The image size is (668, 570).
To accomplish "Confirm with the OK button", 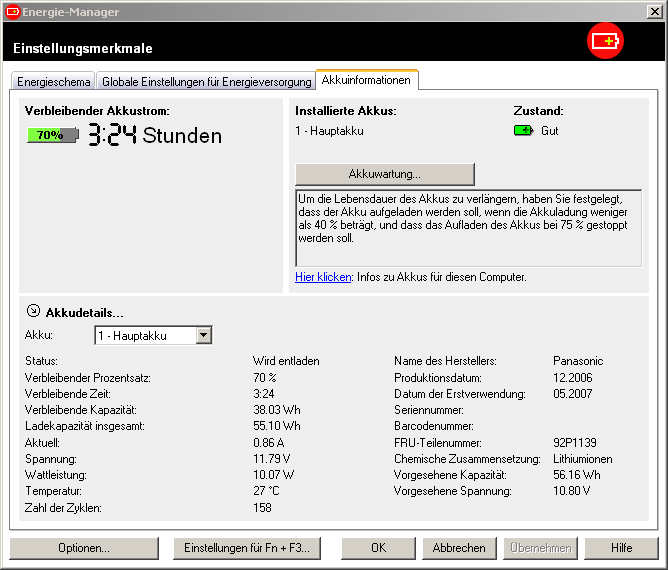I will [x=378, y=548].
